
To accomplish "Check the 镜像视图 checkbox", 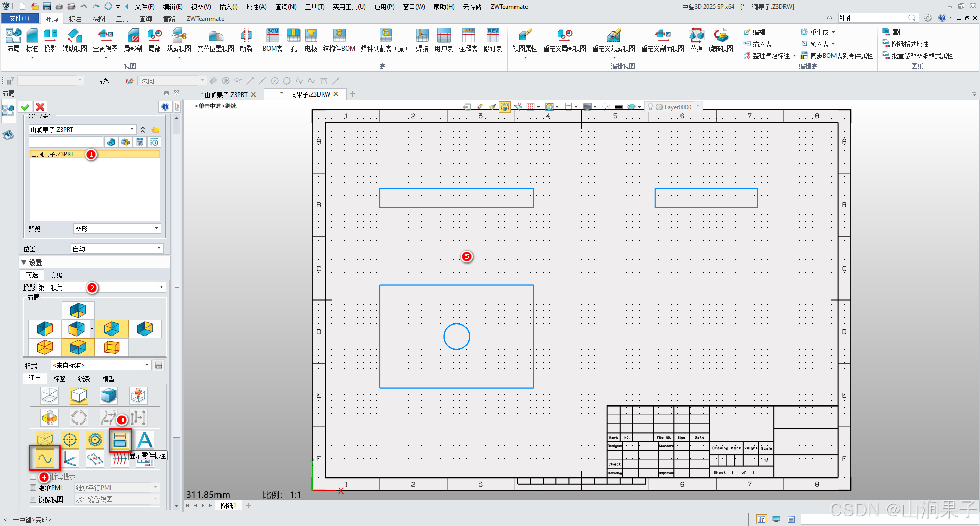I will (x=33, y=499).
